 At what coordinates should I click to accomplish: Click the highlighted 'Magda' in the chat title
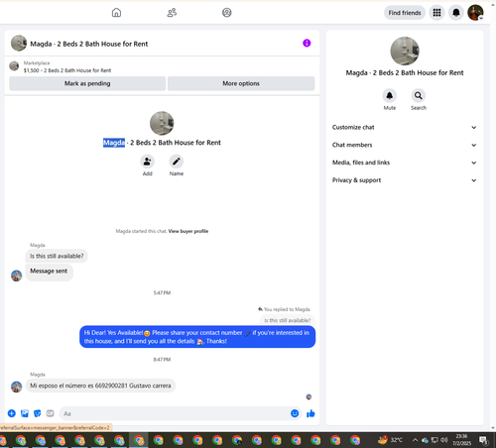[x=114, y=143]
